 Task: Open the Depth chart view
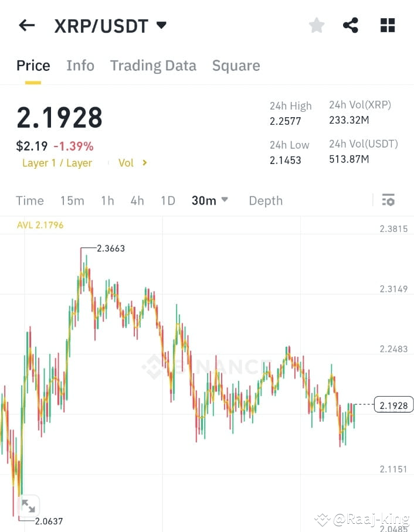[265, 200]
